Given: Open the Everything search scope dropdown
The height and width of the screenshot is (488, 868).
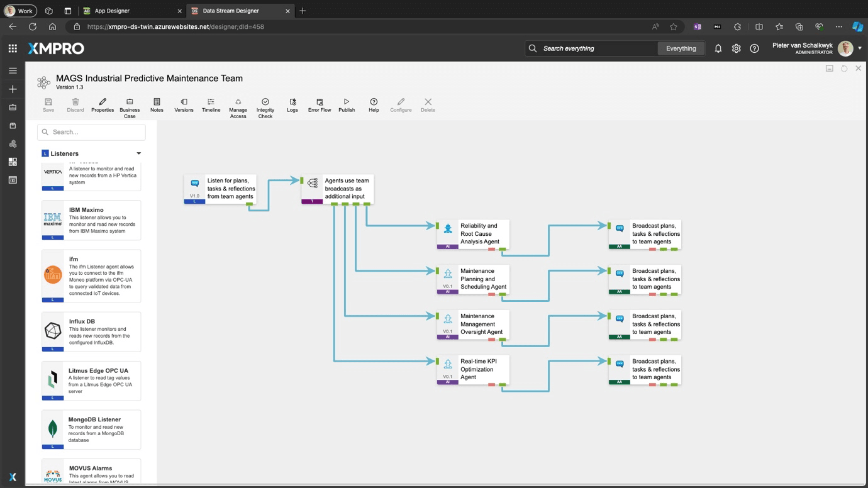Looking at the screenshot, I should pos(681,48).
